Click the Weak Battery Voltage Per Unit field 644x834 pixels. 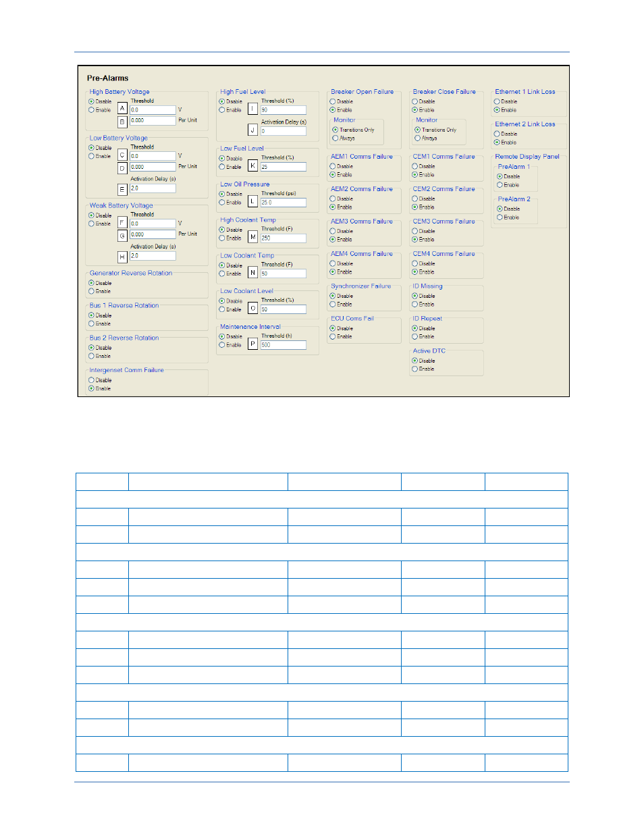(x=153, y=234)
